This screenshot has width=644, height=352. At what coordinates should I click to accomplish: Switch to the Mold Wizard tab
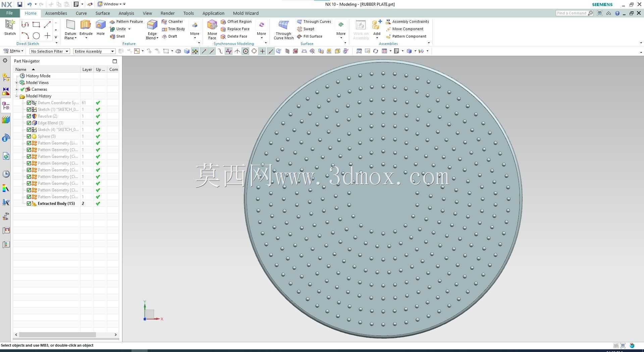246,13
